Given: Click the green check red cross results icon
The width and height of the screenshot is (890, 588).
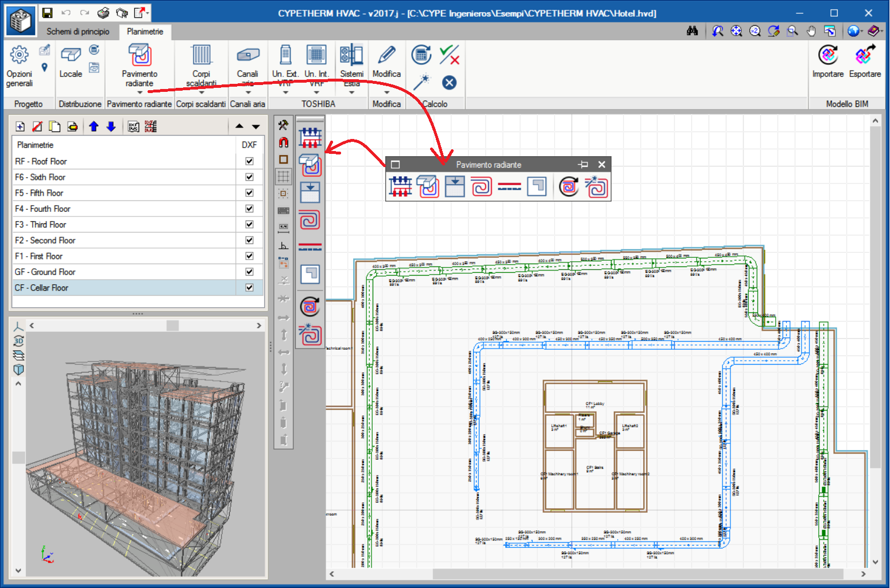Looking at the screenshot, I should tap(449, 55).
